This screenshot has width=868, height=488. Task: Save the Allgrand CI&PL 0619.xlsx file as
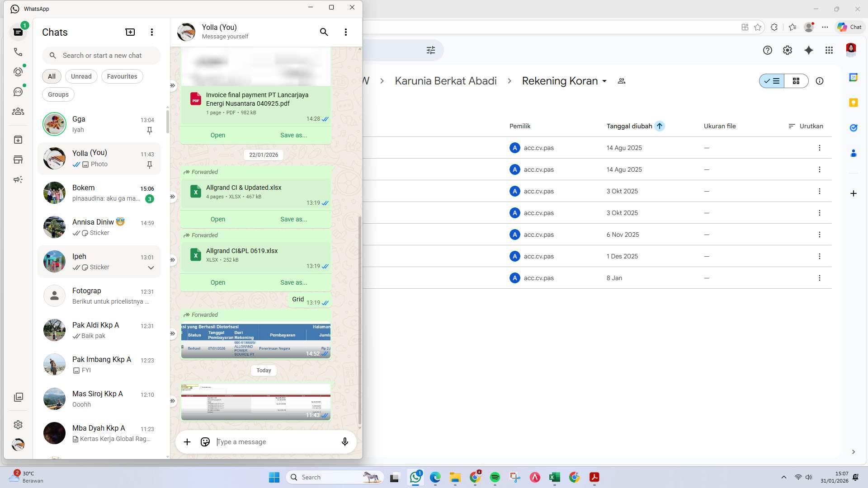point(293,282)
